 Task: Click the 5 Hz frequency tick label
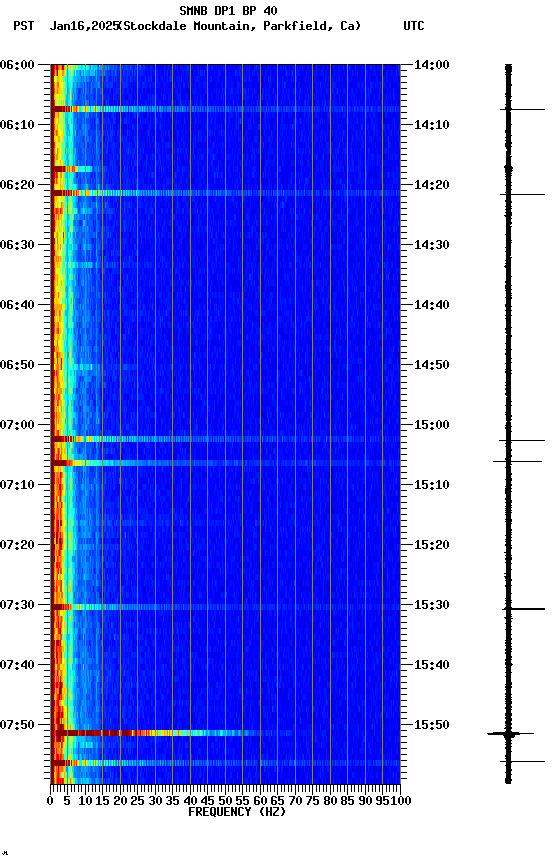click(67, 801)
